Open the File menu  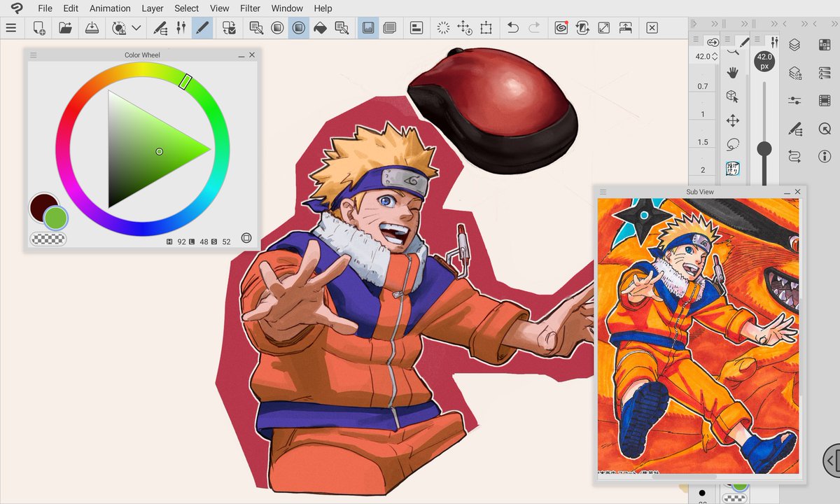tap(45, 8)
